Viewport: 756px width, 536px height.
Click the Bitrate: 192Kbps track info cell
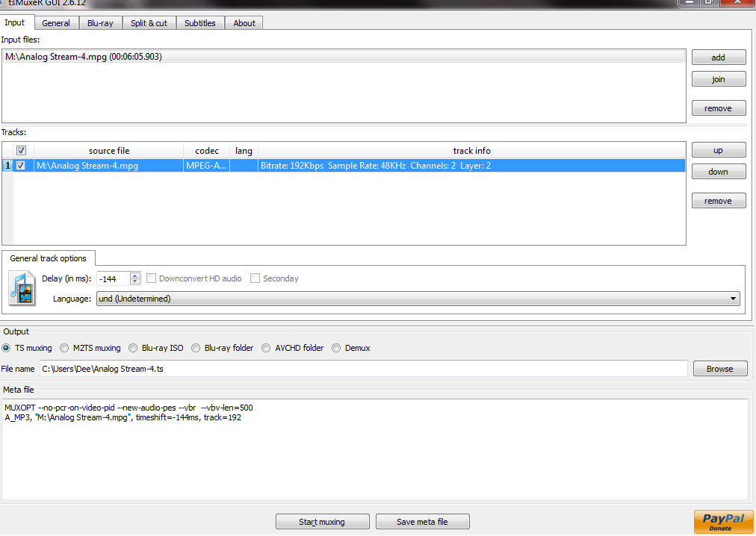click(x=471, y=165)
